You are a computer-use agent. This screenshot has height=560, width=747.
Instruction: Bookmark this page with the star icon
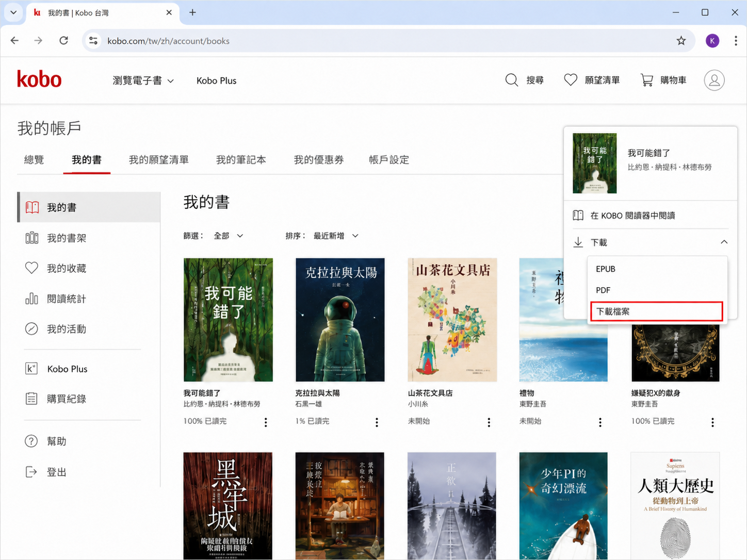(681, 41)
